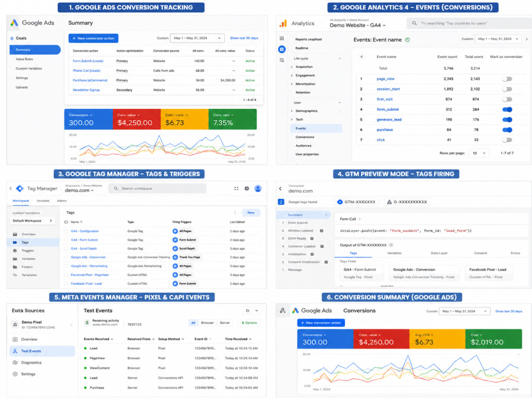Open the apps grid icon in Tag Manager

point(236,189)
